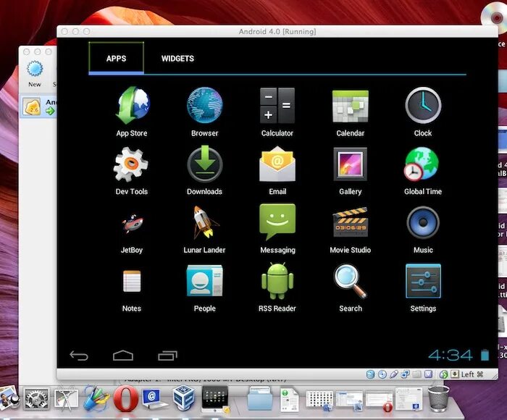The height and width of the screenshot is (420, 507).
Task: Open the blue folder stack in Dock
Action: [x=260, y=399]
